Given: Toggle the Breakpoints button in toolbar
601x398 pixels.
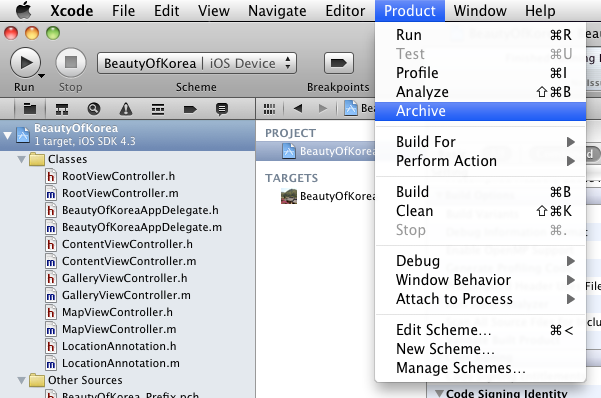Looking at the screenshot, I should (338, 63).
